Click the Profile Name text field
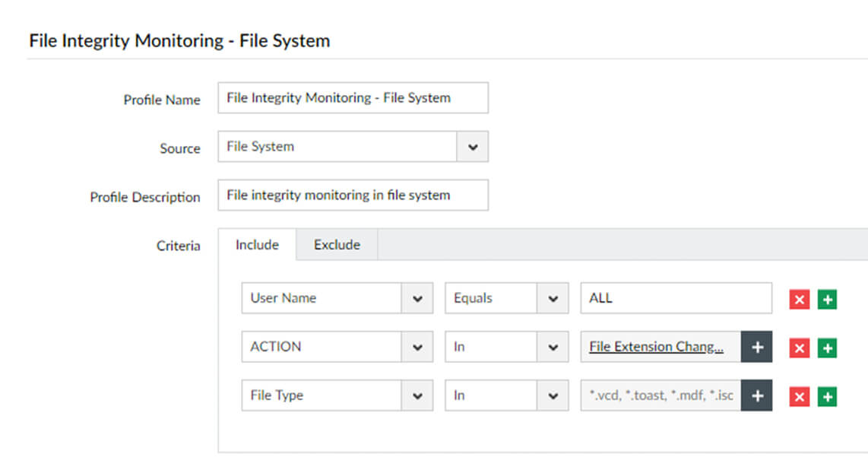Viewport: 868px width, 470px height. point(353,98)
